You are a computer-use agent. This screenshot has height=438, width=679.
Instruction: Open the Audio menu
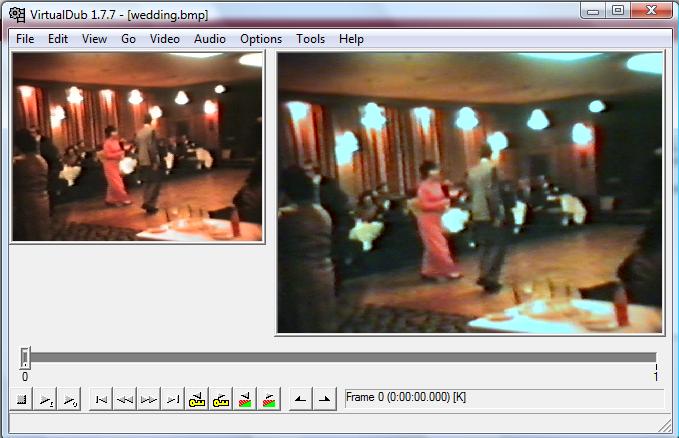(x=210, y=39)
